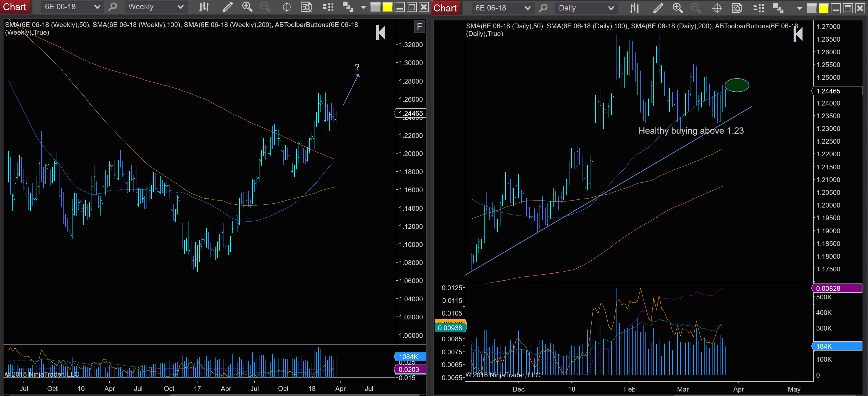Open the small arrow menu in Daily chart toolbar
Screen dimensions: 868x396
click(799, 8)
